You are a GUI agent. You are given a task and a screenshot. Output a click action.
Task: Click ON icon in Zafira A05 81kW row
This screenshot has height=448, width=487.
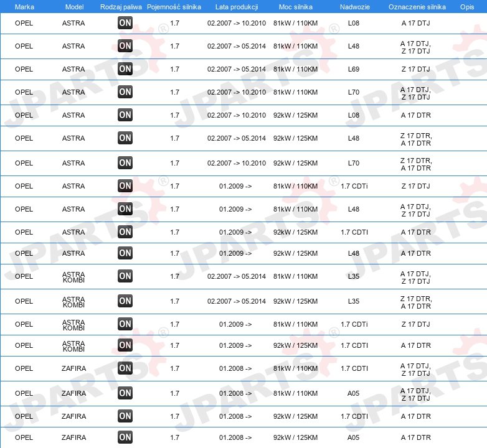click(x=125, y=393)
